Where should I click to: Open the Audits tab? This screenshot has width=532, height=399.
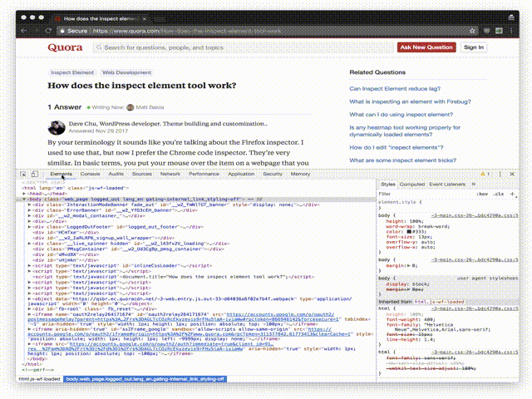(x=116, y=174)
